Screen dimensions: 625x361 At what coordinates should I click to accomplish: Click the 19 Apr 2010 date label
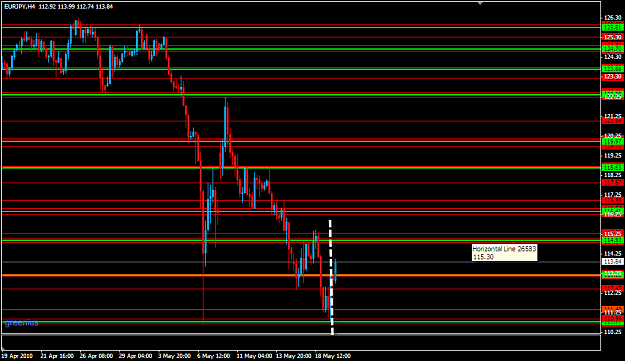[17, 356]
